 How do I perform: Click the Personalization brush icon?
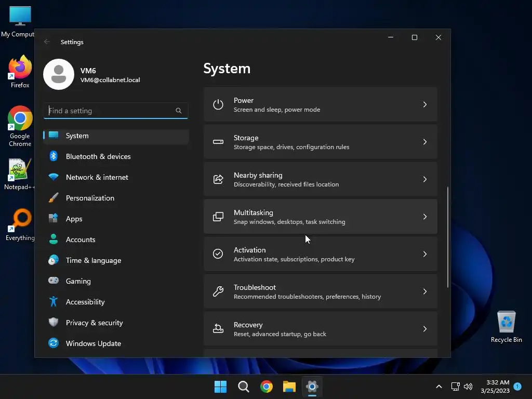coord(54,197)
